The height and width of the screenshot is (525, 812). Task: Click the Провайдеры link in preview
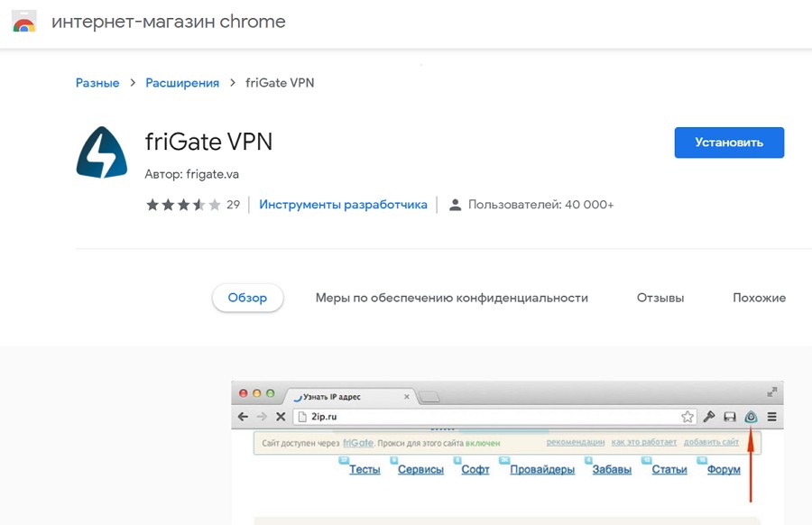pyautogui.click(x=542, y=469)
